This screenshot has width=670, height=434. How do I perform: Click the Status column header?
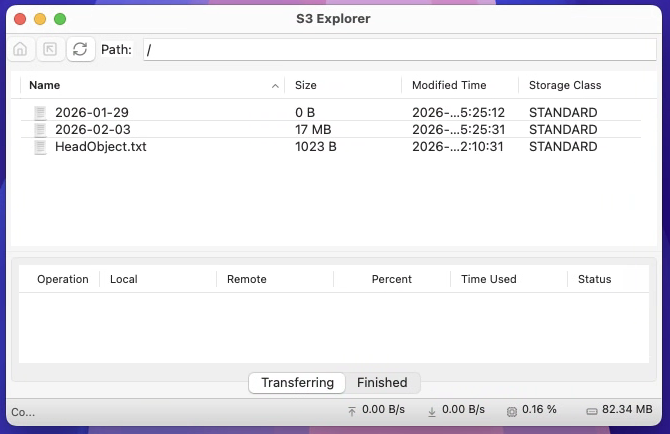(x=594, y=279)
